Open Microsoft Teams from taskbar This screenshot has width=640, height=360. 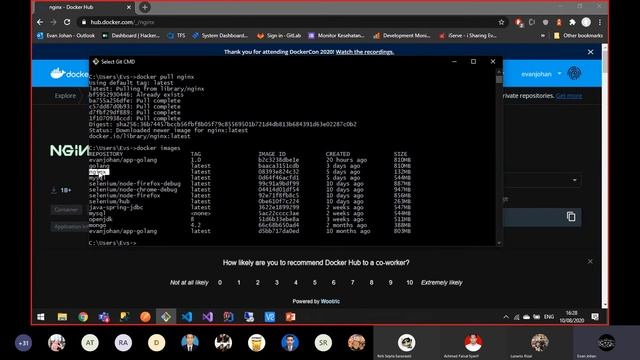tap(104, 317)
